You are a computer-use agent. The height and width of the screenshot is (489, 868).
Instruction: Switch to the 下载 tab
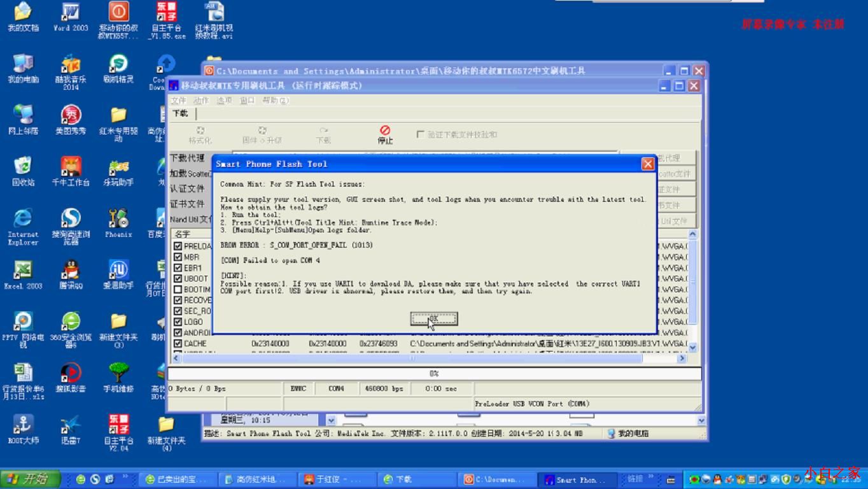(181, 113)
